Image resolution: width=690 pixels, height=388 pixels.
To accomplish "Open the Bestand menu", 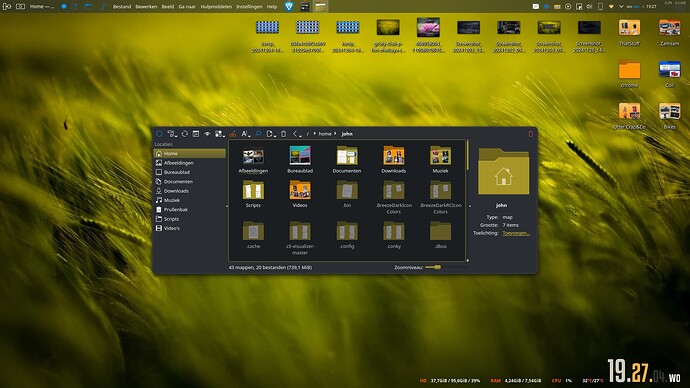I will pyautogui.click(x=122, y=7).
